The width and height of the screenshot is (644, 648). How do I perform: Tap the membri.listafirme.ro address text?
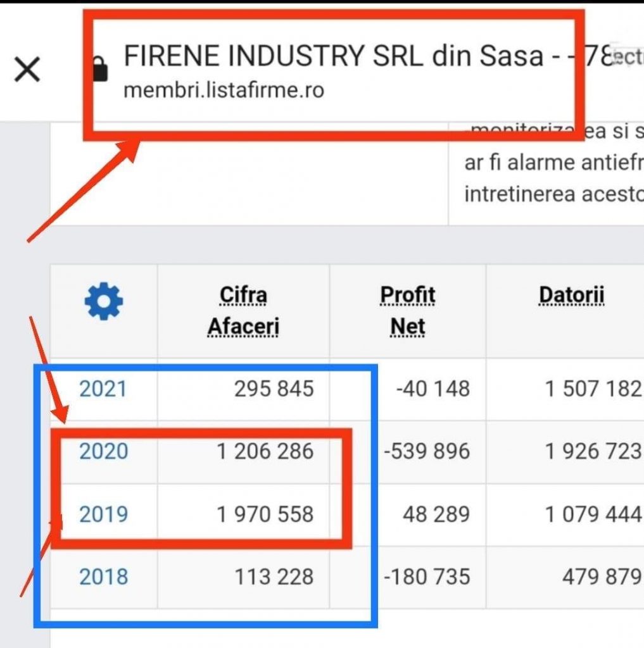(224, 90)
